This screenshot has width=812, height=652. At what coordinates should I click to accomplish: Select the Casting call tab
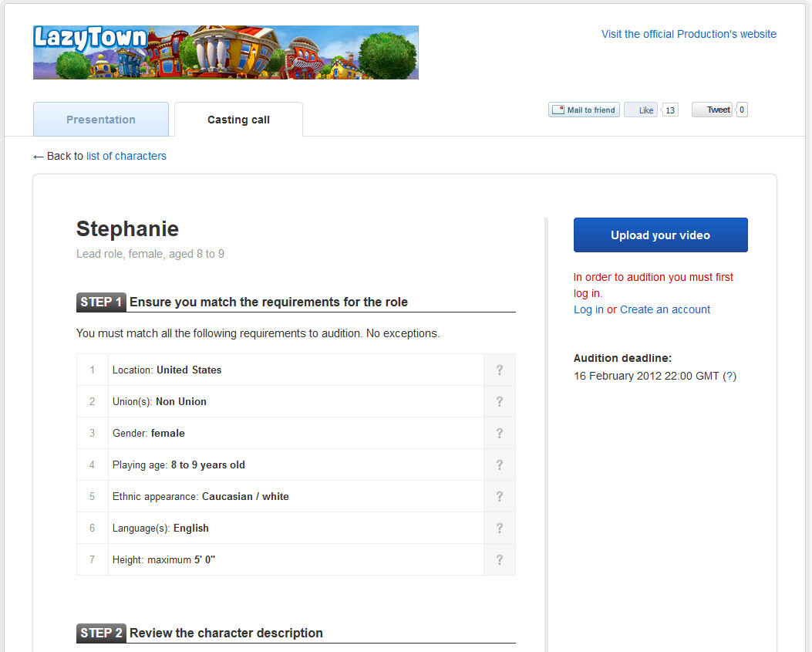click(238, 120)
